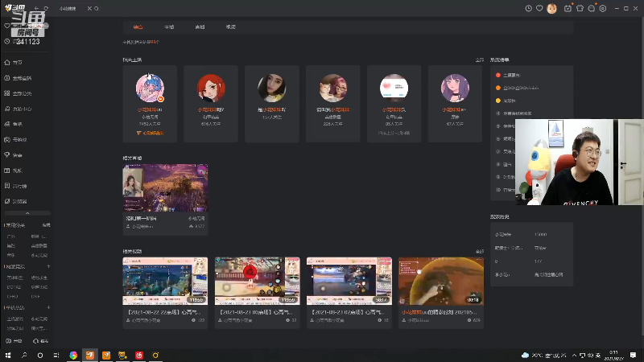The width and height of the screenshot is (644, 362).
Task: Open the TV live icon in sidebar
Action: coord(7,78)
